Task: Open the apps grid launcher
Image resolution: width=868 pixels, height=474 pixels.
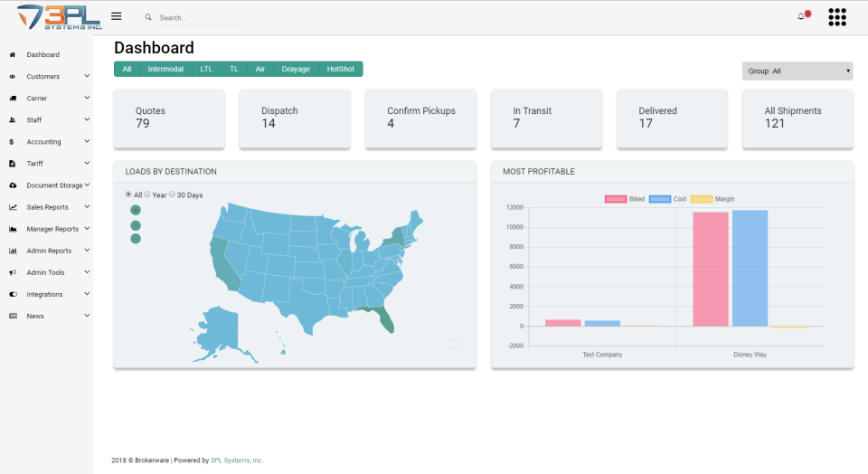Action: tap(837, 17)
